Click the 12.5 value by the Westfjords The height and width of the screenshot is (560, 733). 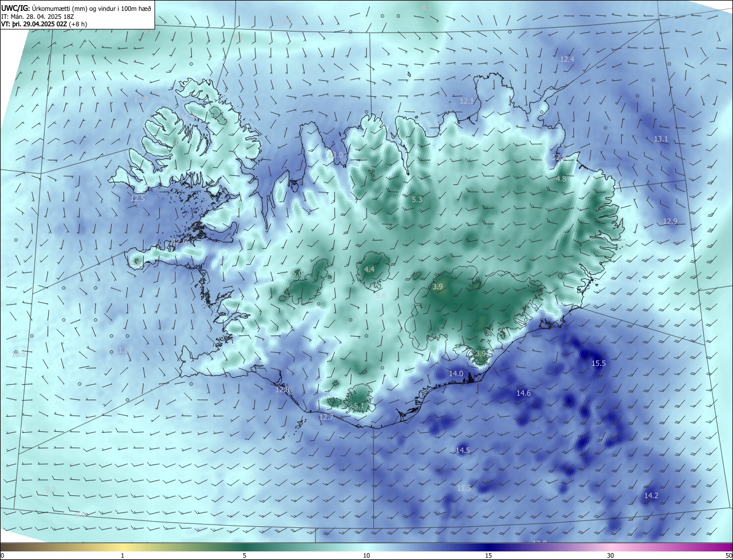[138, 199]
